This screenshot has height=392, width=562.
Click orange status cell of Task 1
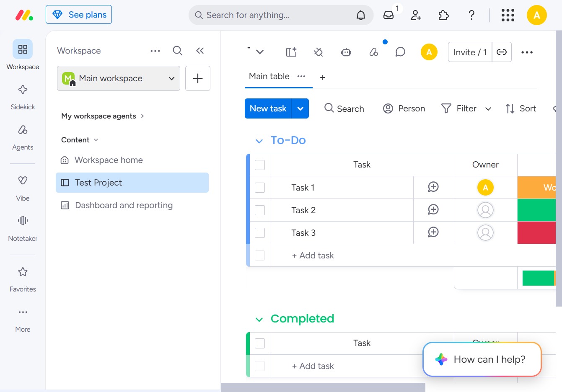tap(537, 188)
